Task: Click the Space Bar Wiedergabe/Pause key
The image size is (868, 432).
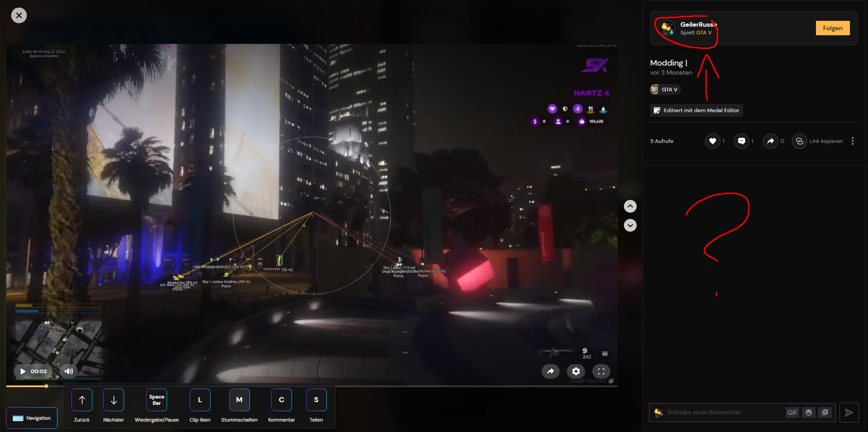Action: click(x=157, y=400)
